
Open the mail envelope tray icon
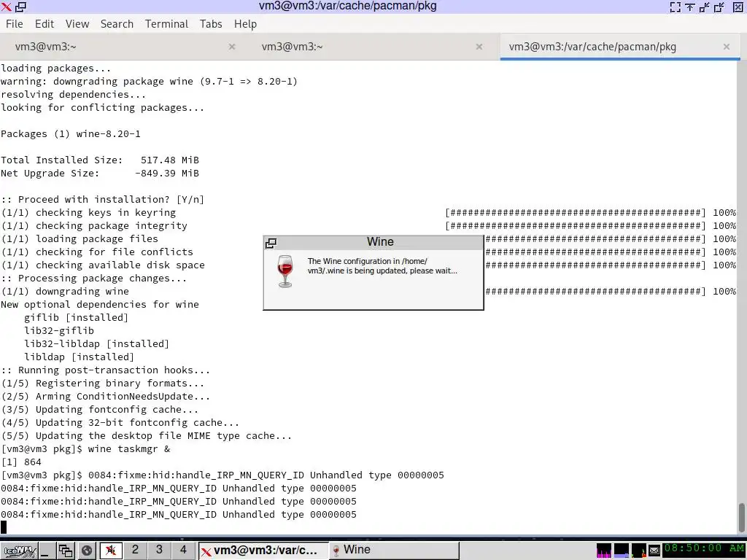pyautogui.click(x=654, y=551)
